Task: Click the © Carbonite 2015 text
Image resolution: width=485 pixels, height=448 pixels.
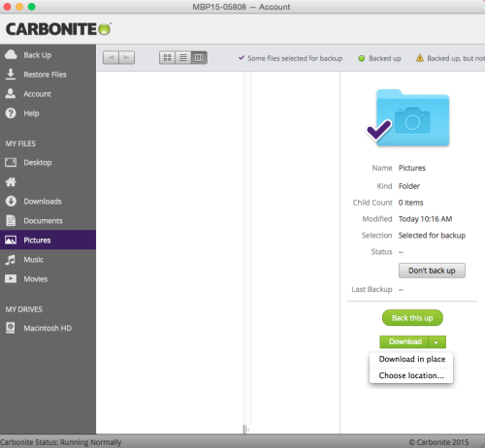Action: point(438,442)
